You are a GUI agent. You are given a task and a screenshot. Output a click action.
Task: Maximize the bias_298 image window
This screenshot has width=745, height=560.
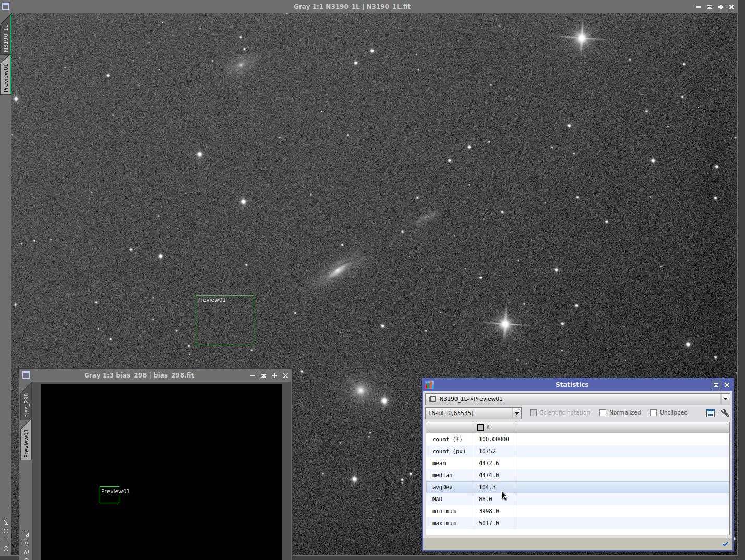pyautogui.click(x=274, y=375)
